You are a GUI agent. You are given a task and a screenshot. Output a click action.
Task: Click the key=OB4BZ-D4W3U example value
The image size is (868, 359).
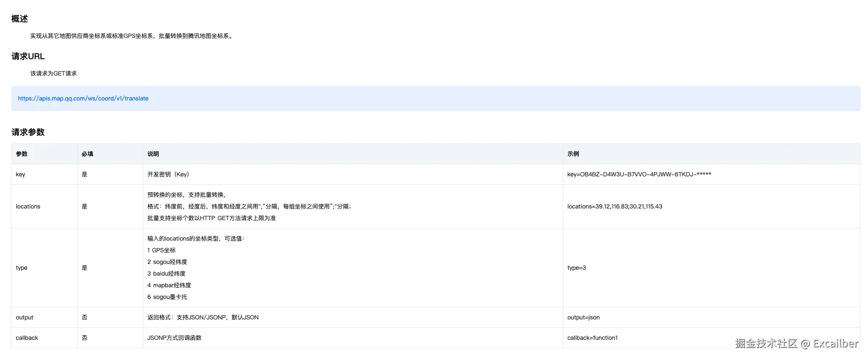point(639,174)
